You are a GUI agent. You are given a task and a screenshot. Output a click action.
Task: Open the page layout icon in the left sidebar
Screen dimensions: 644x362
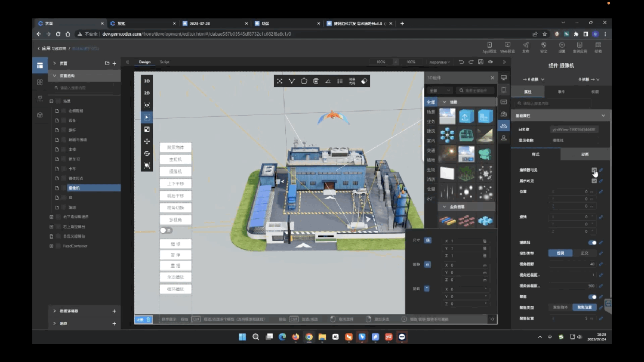40,66
